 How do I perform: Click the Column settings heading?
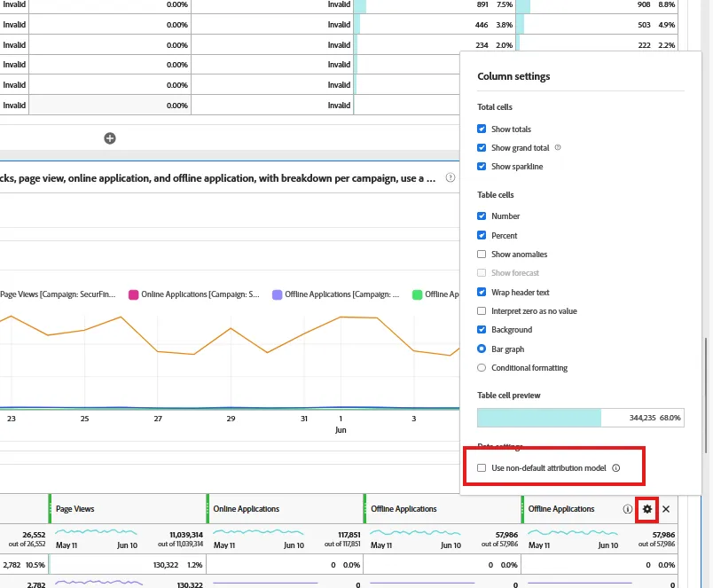tap(513, 76)
